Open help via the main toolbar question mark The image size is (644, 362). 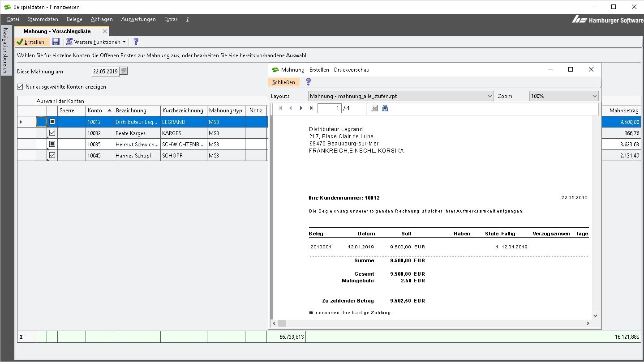click(136, 42)
